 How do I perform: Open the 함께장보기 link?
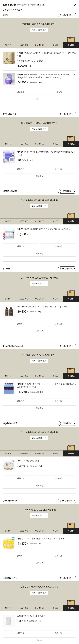tap(41, 5)
